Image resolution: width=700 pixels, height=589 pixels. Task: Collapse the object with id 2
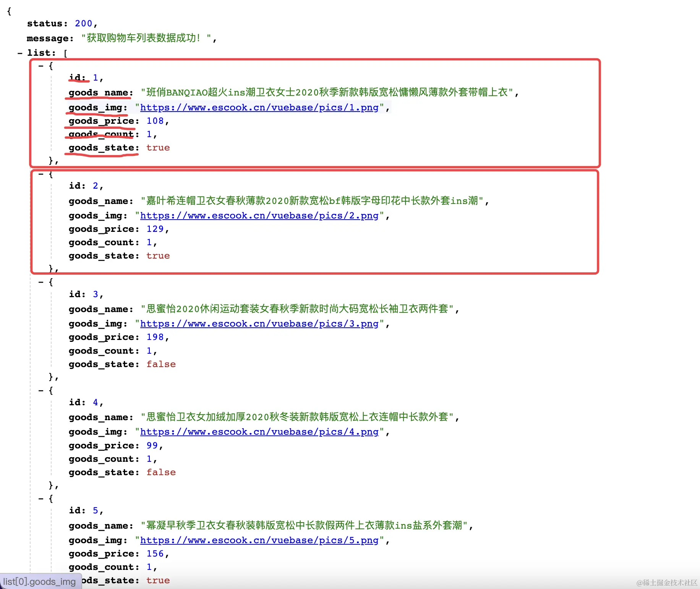point(41,174)
